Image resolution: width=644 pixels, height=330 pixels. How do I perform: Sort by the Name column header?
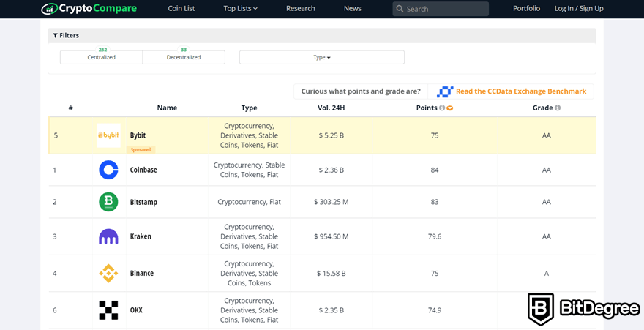(x=167, y=108)
